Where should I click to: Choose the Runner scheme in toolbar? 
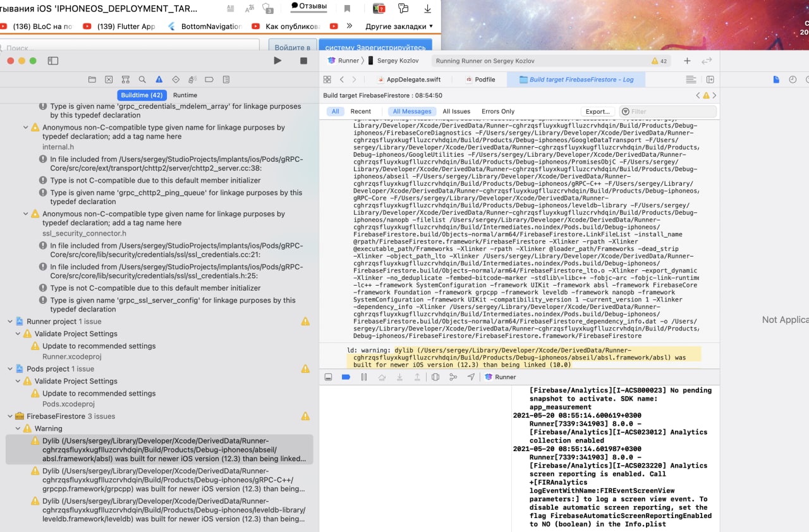click(x=343, y=61)
